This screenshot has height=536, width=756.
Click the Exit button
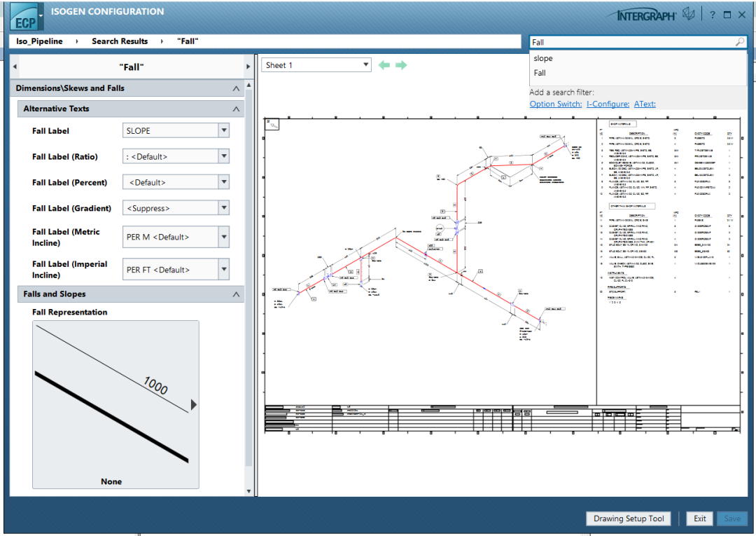pos(699,518)
